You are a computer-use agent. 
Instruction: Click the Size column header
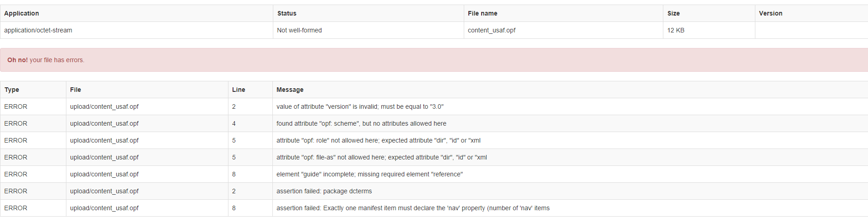click(673, 13)
